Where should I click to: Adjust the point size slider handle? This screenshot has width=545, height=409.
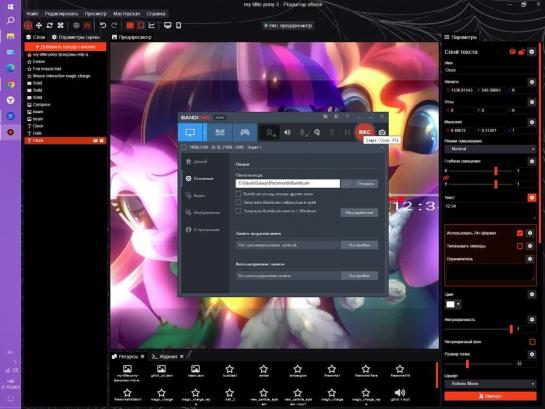467,364
